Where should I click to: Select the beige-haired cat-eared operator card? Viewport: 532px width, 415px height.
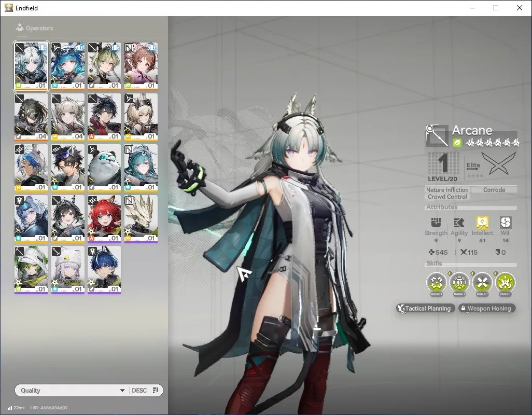pyautogui.click(x=68, y=117)
